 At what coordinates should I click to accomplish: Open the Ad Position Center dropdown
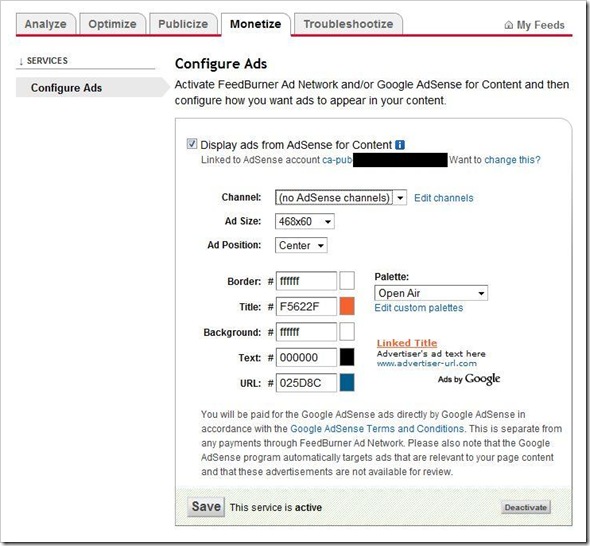pos(301,245)
